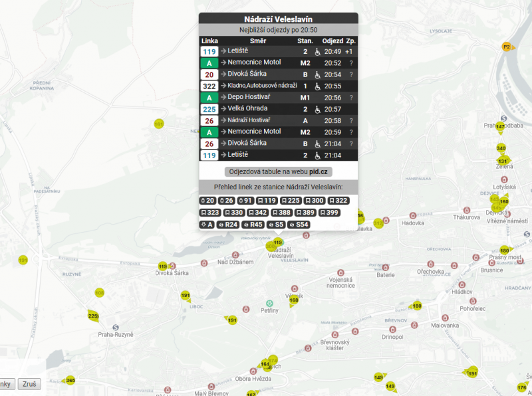Click line 322 icon for Kladno departure
This screenshot has width=532, height=396.
pyautogui.click(x=209, y=86)
